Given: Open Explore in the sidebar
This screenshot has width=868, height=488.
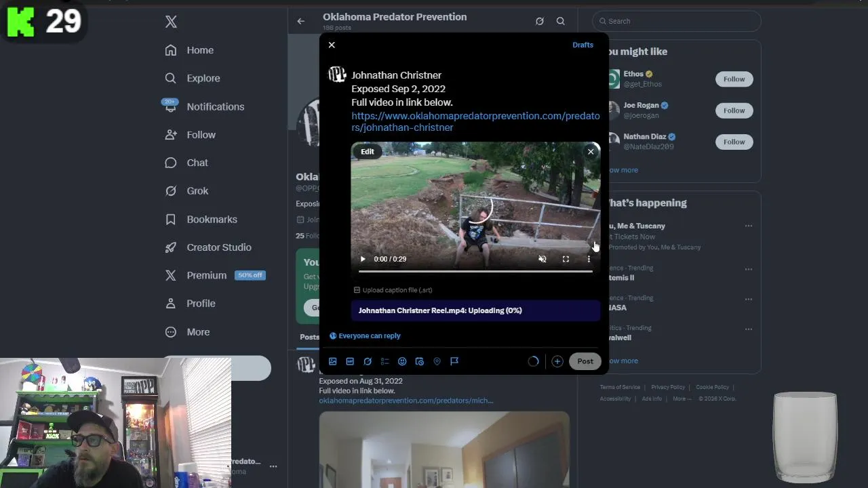Looking at the screenshot, I should [x=193, y=78].
